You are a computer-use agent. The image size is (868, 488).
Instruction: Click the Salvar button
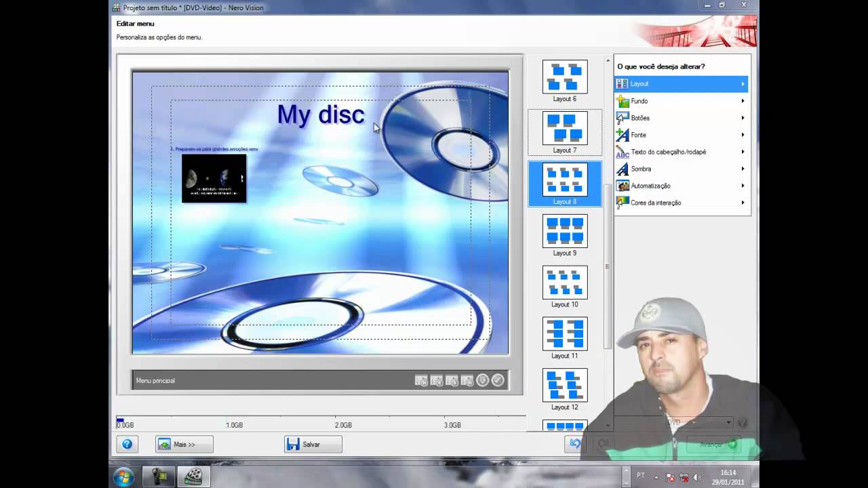pos(313,445)
